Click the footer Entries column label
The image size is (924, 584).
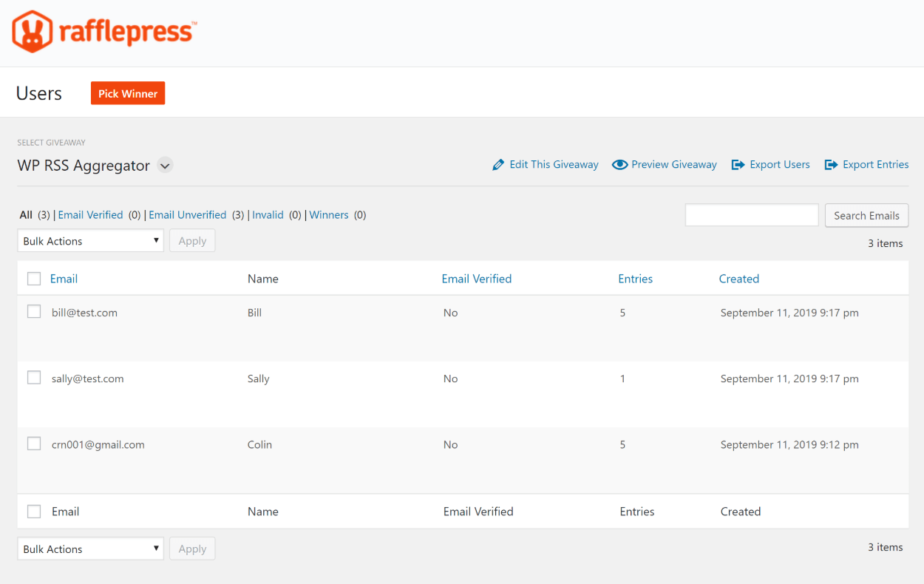[636, 512]
